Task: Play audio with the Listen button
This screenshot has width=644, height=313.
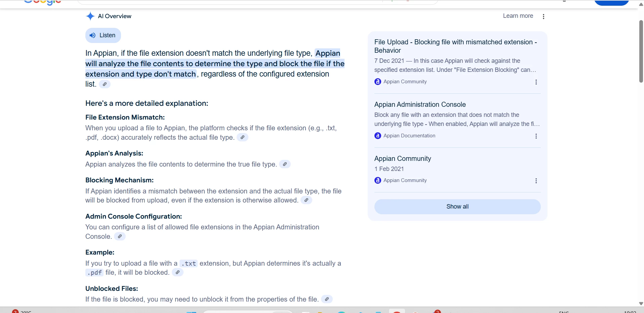Action: pos(103,35)
